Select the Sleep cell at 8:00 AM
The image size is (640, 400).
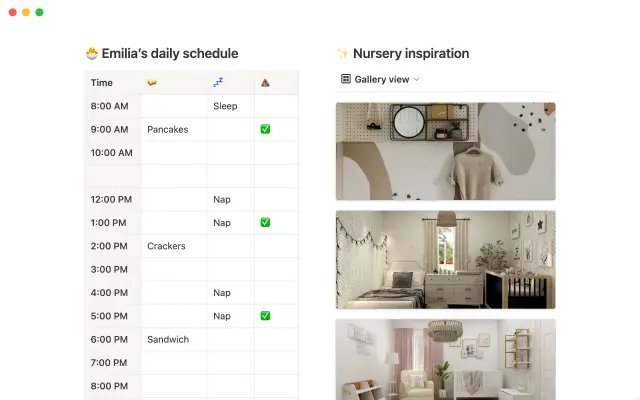[231, 106]
